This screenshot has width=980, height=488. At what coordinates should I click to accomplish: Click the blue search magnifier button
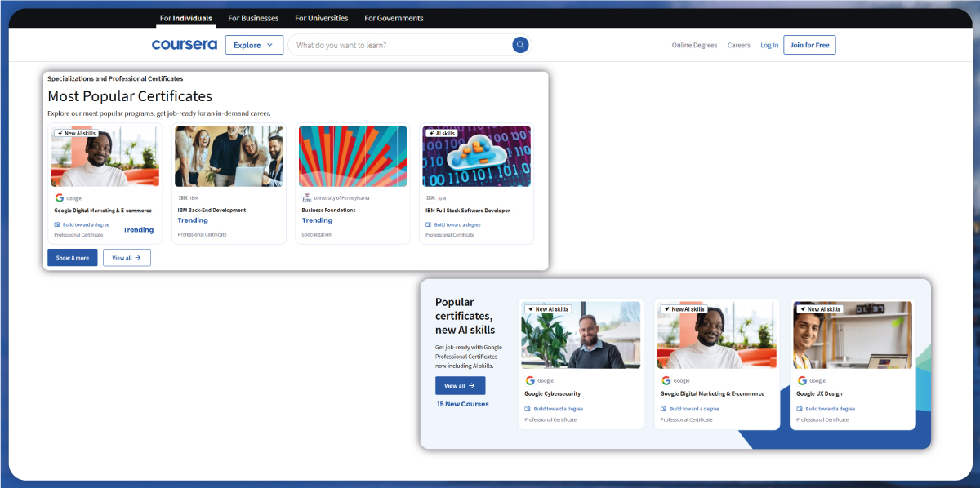point(520,45)
